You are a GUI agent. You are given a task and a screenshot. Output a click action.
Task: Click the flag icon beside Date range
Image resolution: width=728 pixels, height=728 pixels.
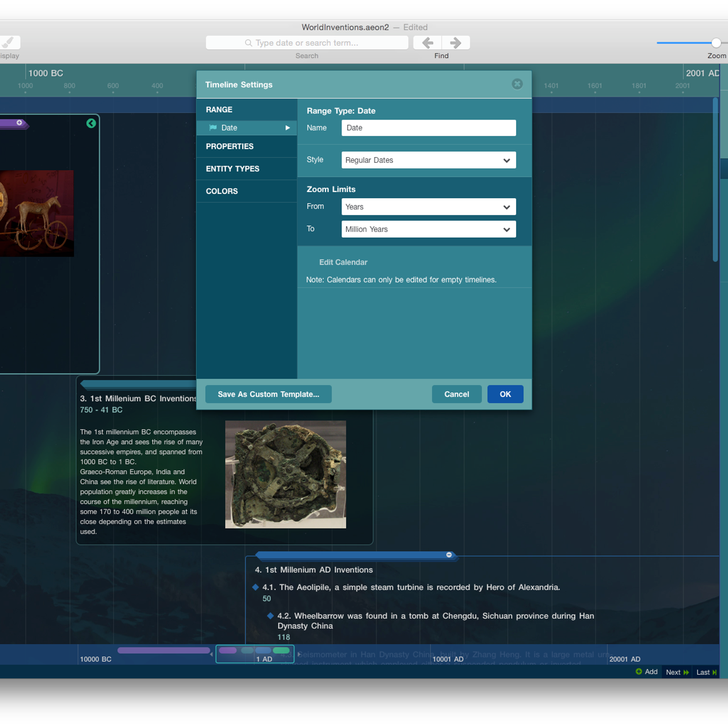click(x=213, y=128)
